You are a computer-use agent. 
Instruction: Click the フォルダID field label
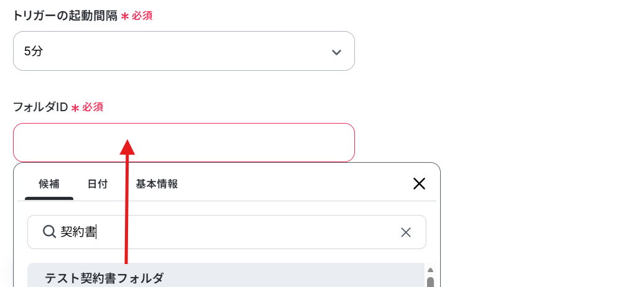coord(40,107)
